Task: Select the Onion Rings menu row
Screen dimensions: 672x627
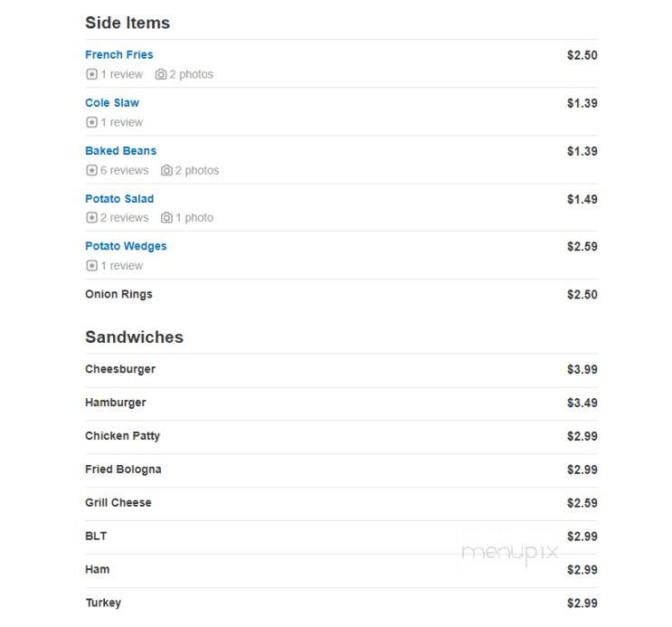Action: [341, 295]
